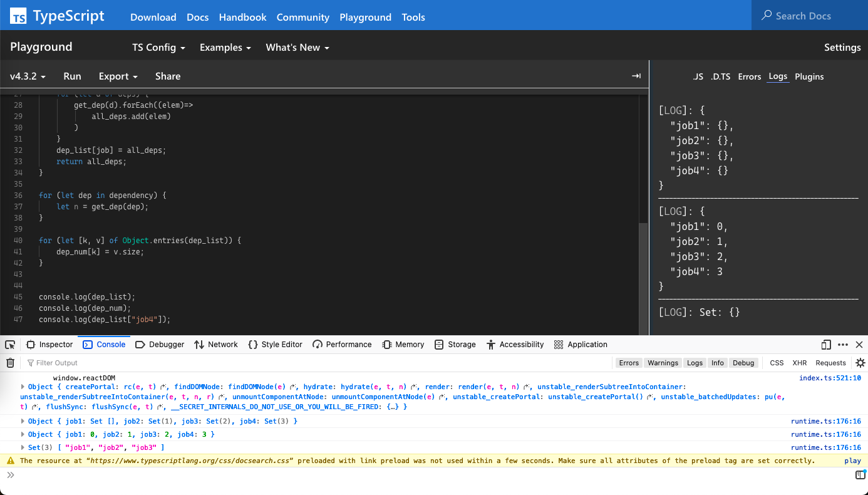
Task: Select the Console tab
Action: pos(104,345)
